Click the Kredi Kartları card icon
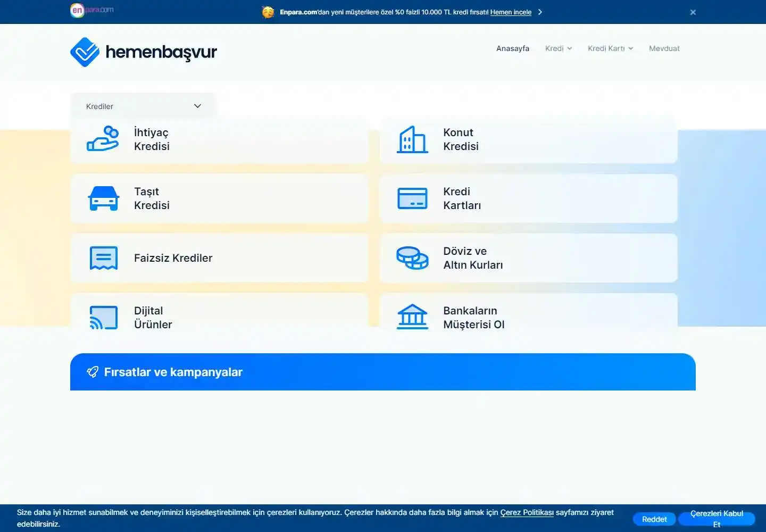766x532 pixels. click(x=412, y=198)
